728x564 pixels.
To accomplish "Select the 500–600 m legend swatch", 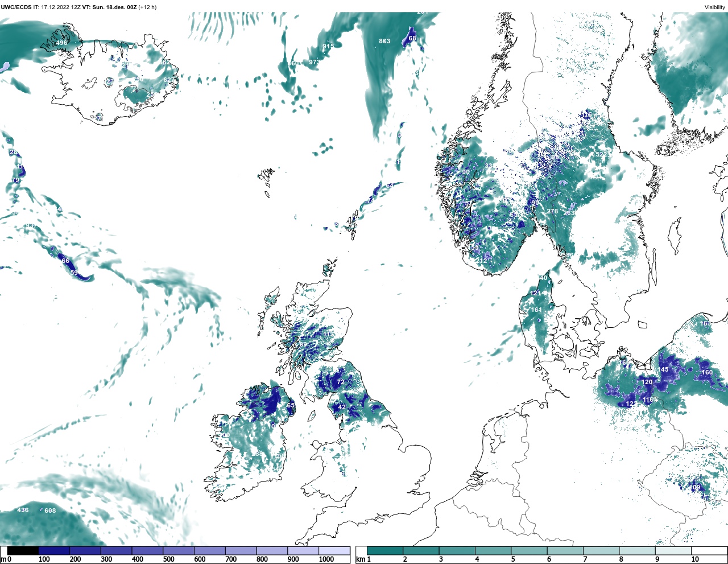I will coord(179,550).
